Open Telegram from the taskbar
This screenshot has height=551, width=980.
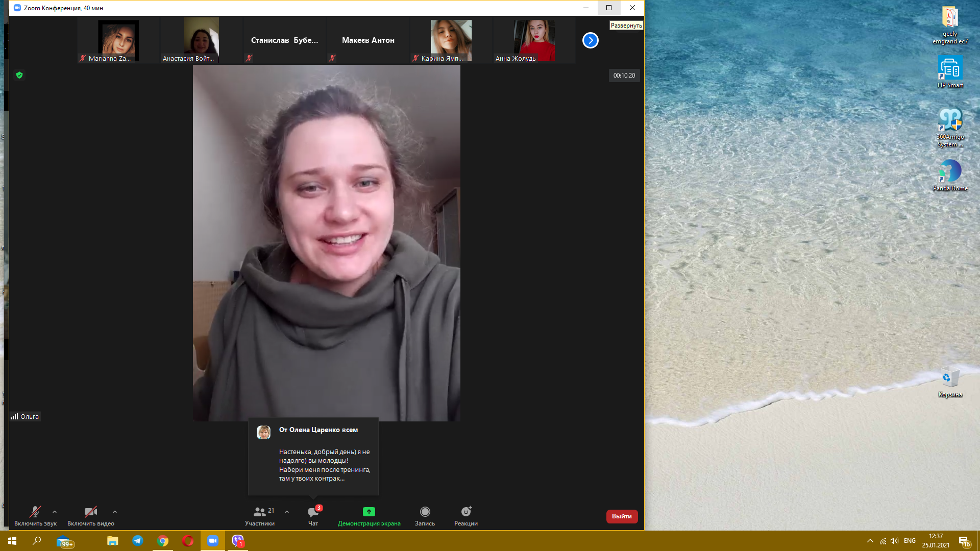[138, 541]
